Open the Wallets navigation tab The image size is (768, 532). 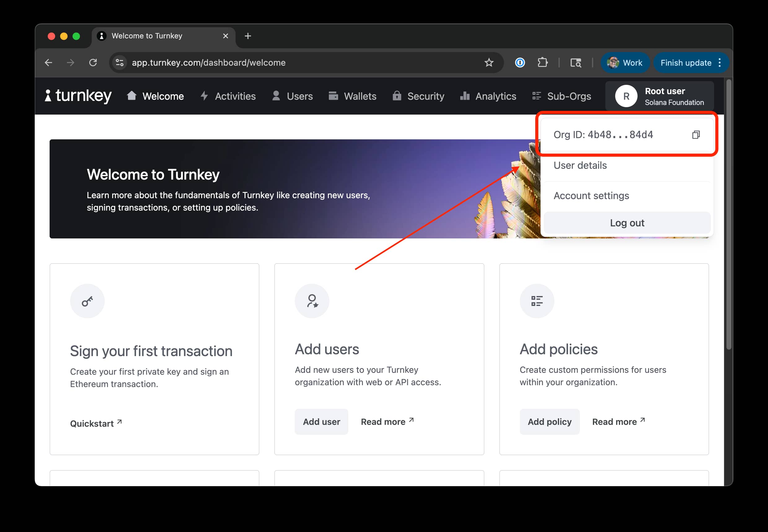pyautogui.click(x=352, y=96)
